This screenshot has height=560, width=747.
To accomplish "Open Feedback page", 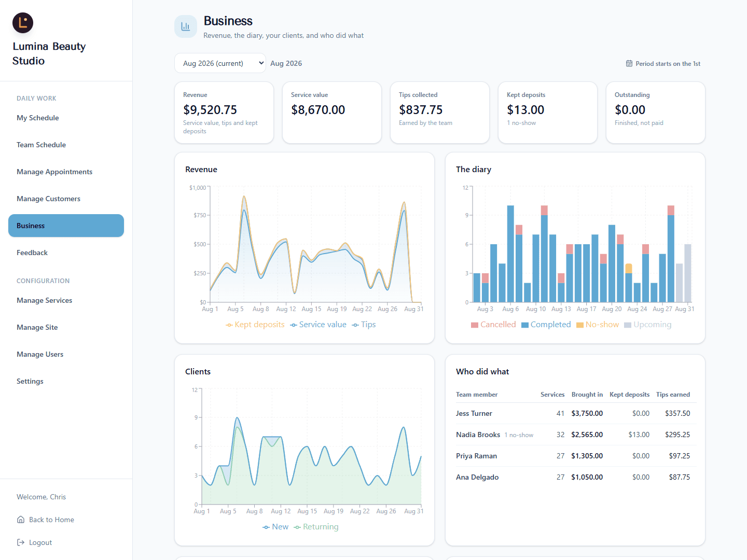I will 66,253.
